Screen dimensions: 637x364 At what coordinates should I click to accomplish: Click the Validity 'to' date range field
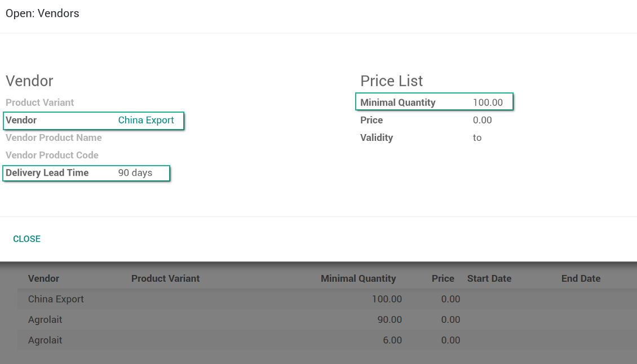[x=477, y=138]
